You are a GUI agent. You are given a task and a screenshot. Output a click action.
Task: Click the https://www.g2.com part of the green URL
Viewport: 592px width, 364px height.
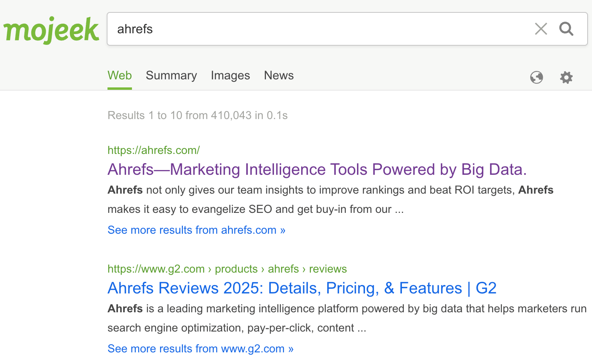[x=156, y=269]
